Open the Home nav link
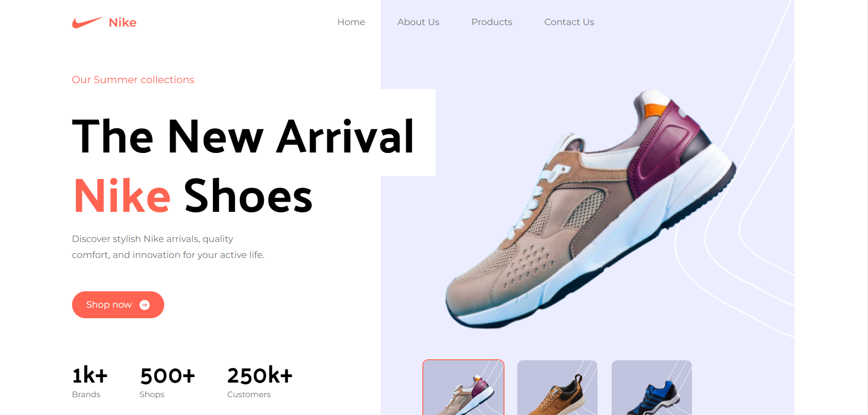 [x=351, y=22]
